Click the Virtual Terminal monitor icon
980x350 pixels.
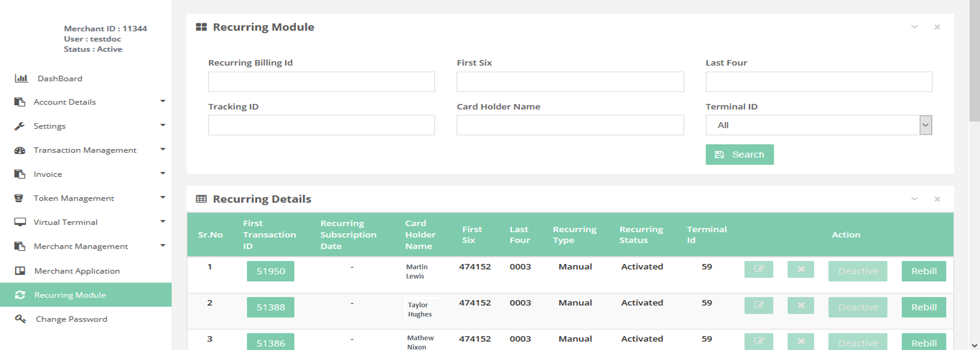pos(20,222)
